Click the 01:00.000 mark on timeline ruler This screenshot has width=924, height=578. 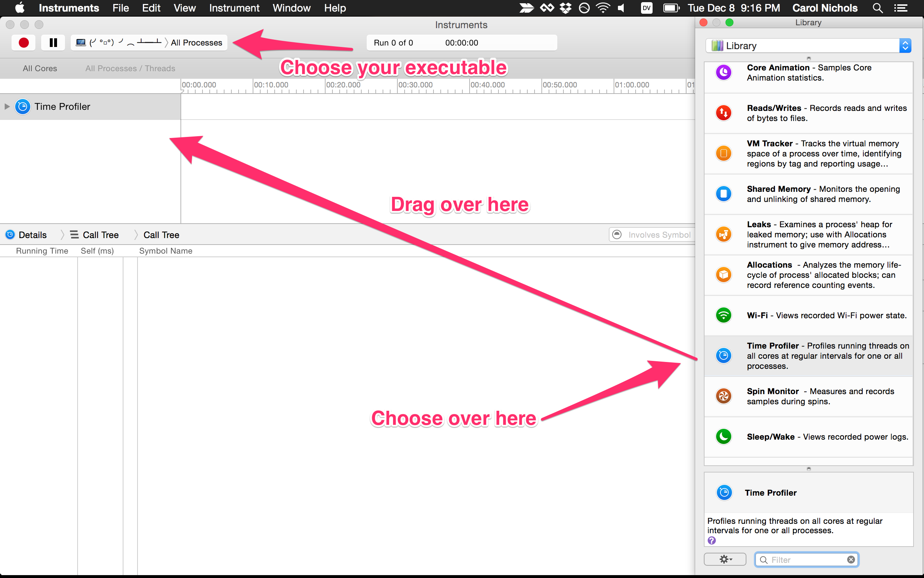(632, 85)
